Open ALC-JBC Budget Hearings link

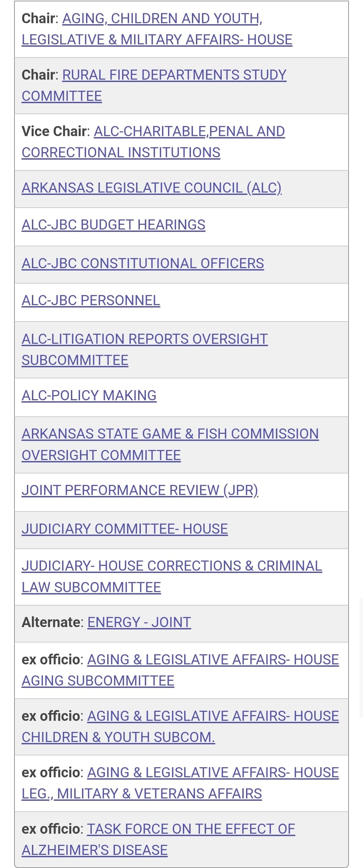113,225
